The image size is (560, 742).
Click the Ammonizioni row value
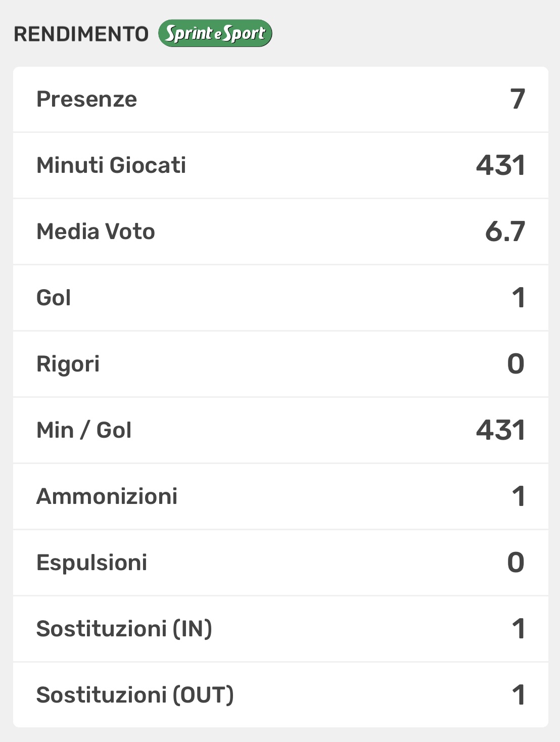(x=518, y=496)
